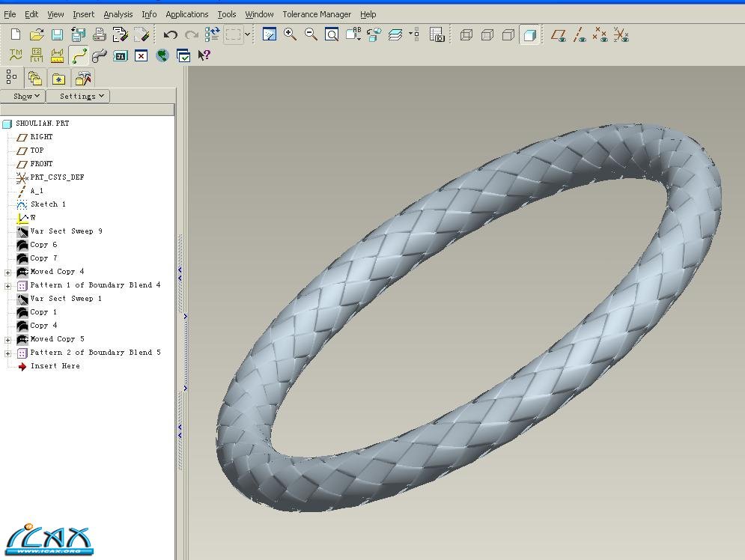Viewport: 745px width, 560px height.
Task: Select Var Sect Sweep 9 feature
Action: coord(66,231)
